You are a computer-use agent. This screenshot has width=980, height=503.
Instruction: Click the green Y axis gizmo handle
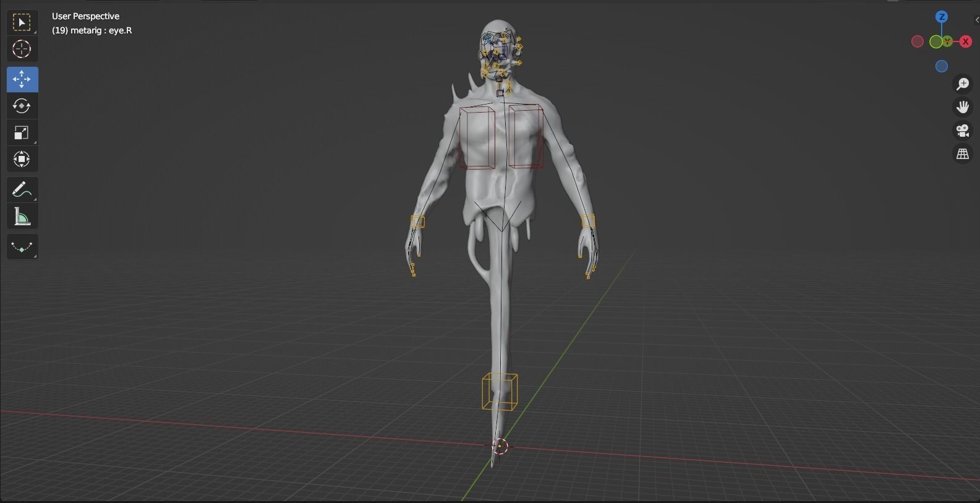tap(947, 41)
